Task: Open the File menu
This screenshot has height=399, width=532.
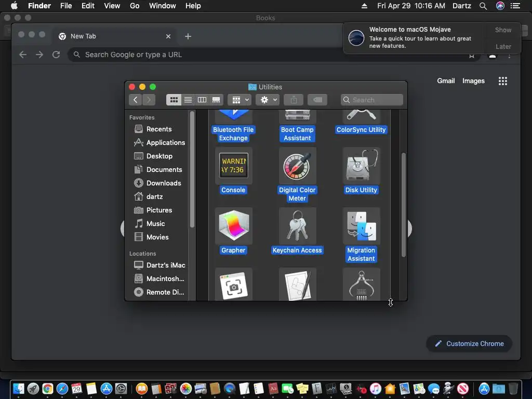Action: [x=66, y=6]
